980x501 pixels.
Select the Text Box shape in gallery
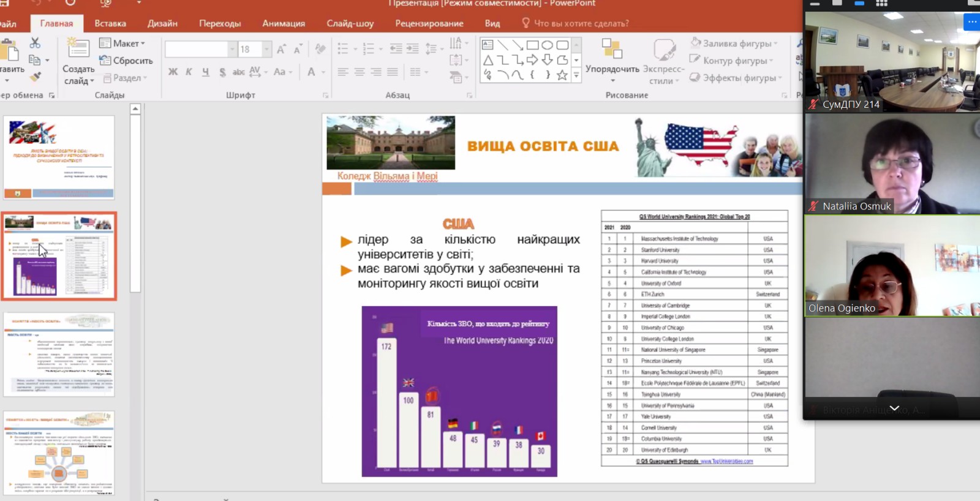point(488,45)
